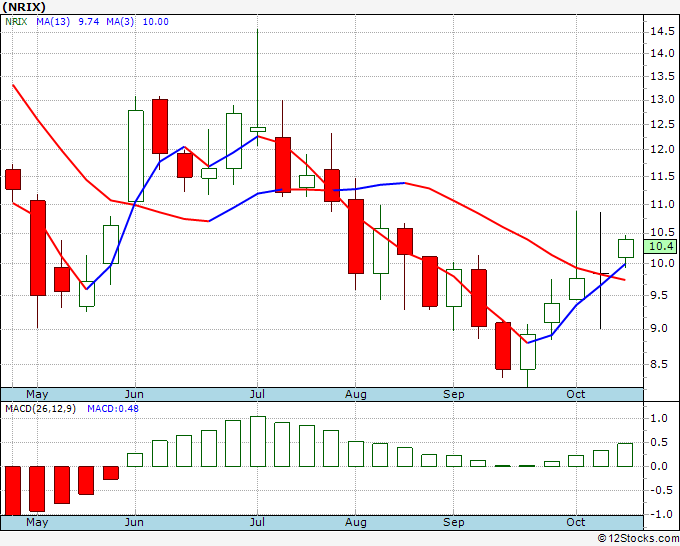Click Oct on the MACD panel time axis
Screen dimensions: 680x546
tap(576, 522)
